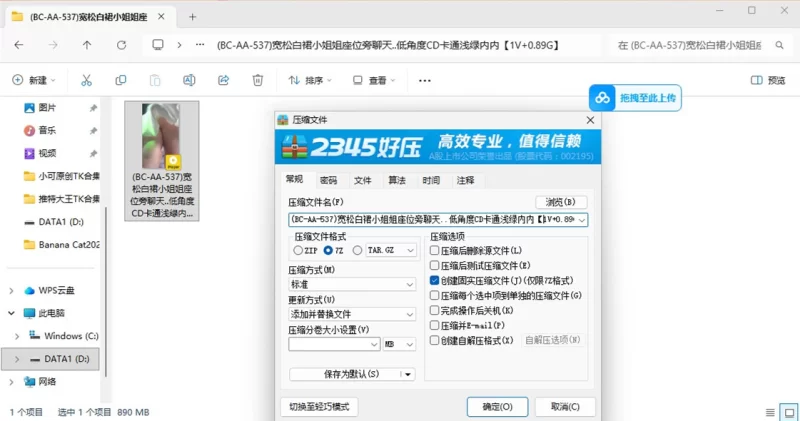
Task: Open the three-dot See more toolbar menu
Action: point(424,81)
